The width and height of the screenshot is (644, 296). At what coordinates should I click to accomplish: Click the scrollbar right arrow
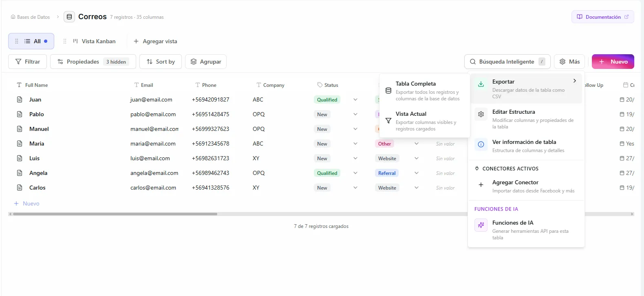tap(632, 214)
